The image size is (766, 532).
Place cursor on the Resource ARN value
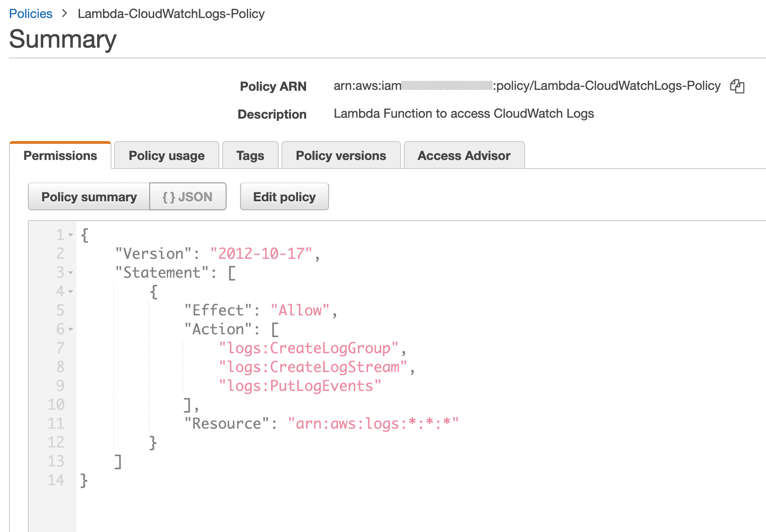(373, 424)
